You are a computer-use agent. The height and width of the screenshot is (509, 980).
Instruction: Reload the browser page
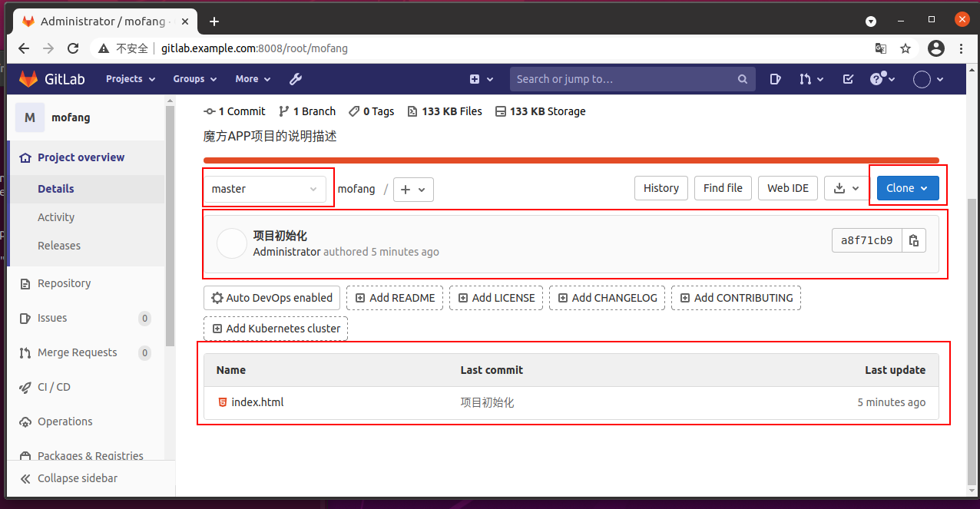coord(73,48)
